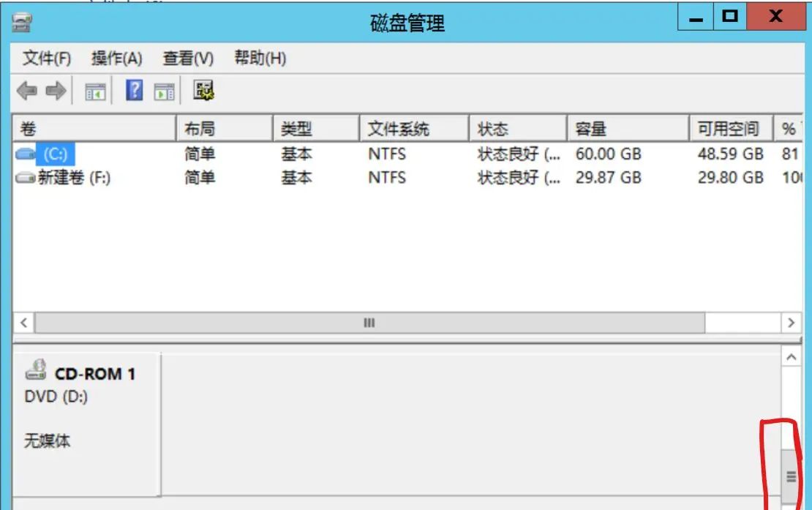This screenshot has width=812, height=510.
Task: Click the vertical scrollbar up arrow
Action: pos(792,357)
